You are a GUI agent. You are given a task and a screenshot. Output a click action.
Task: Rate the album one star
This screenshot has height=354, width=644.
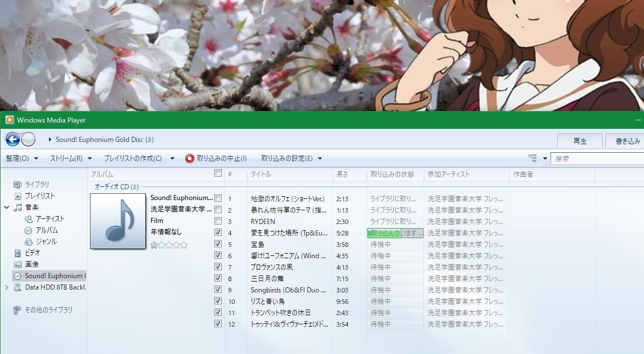(154, 245)
